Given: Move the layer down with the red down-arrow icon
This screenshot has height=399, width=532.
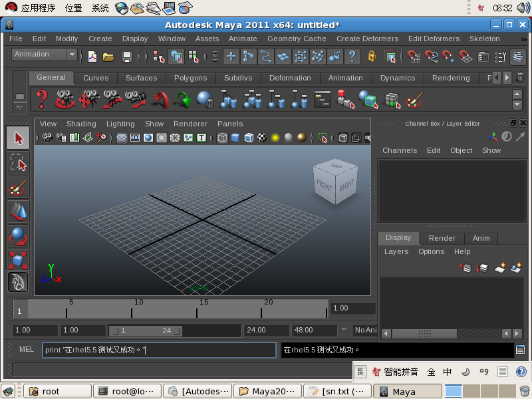Looking at the screenshot, I should pos(482,268).
